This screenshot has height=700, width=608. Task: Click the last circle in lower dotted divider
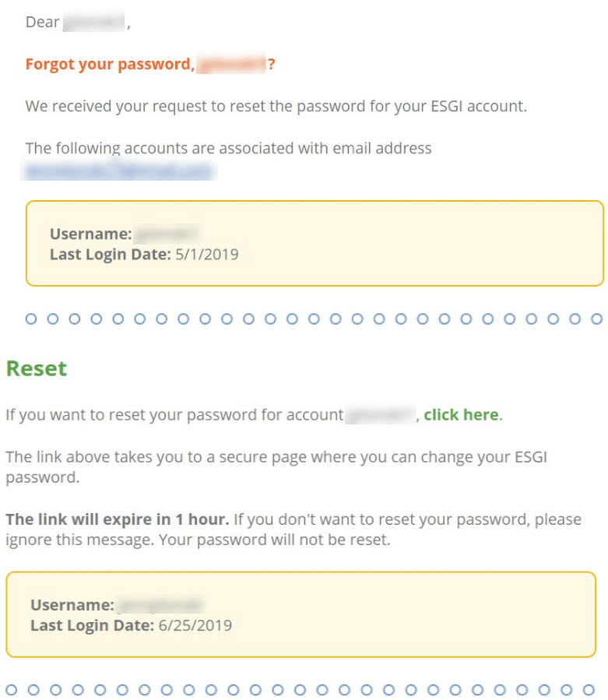[x=589, y=690]
